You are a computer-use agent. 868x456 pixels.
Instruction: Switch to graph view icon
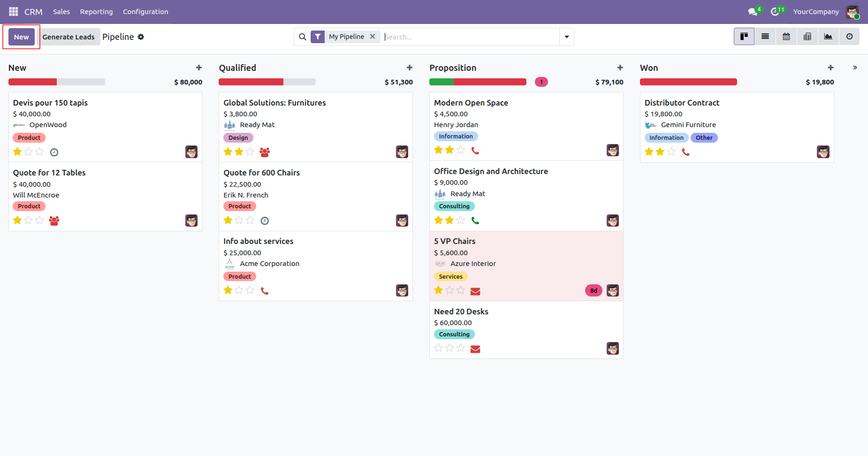pos(828,37)
